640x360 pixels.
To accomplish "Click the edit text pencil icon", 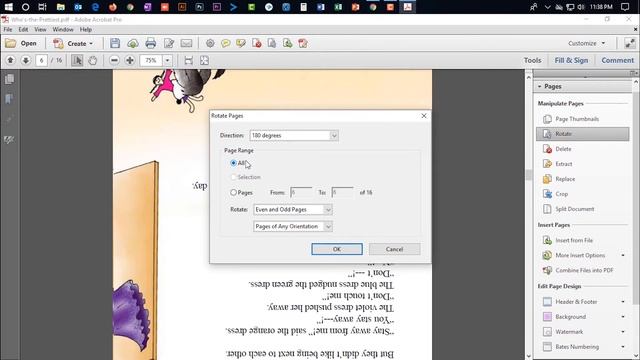I will coord(169,43).
